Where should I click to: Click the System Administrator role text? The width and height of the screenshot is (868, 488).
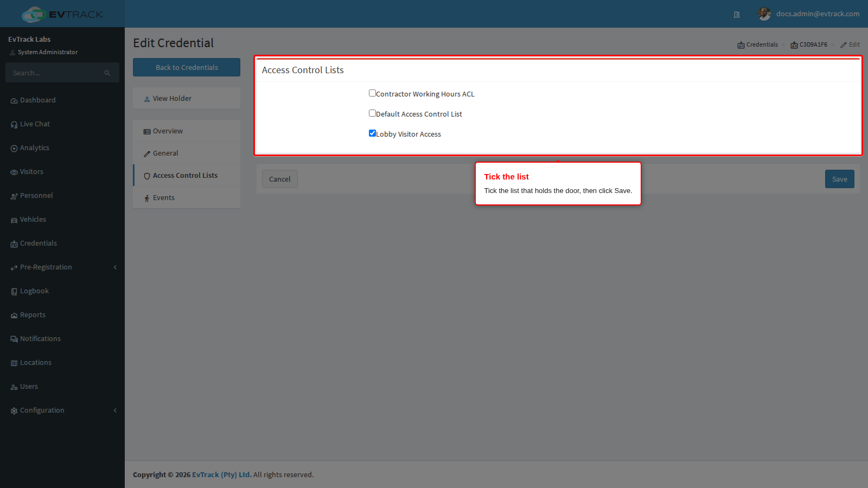point(48,52)
